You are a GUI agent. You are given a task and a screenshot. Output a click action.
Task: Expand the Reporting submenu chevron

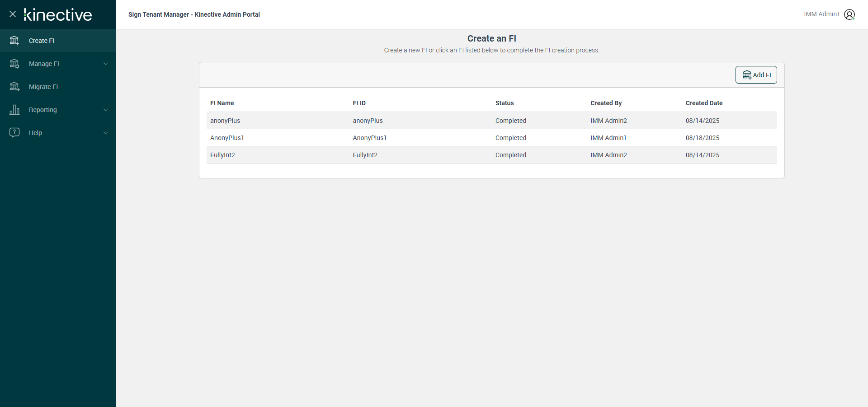click(106, 110)
